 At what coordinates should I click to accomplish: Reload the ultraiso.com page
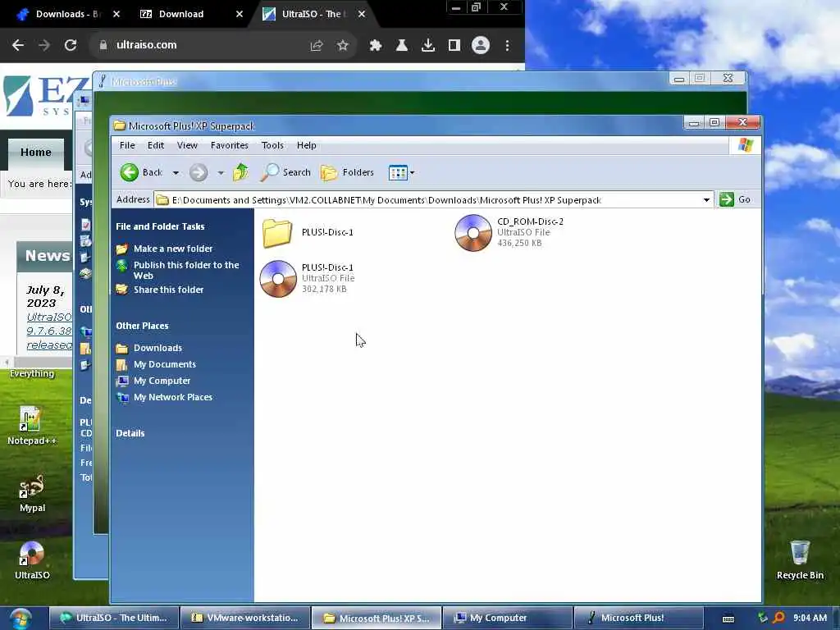[71, 45]
